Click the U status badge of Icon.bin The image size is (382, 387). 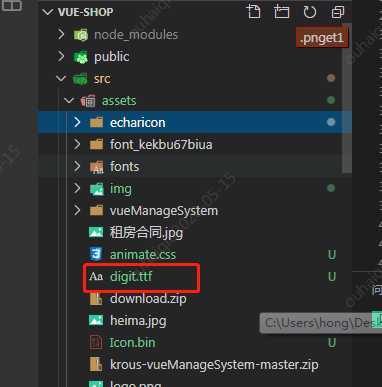coord(332,343)
